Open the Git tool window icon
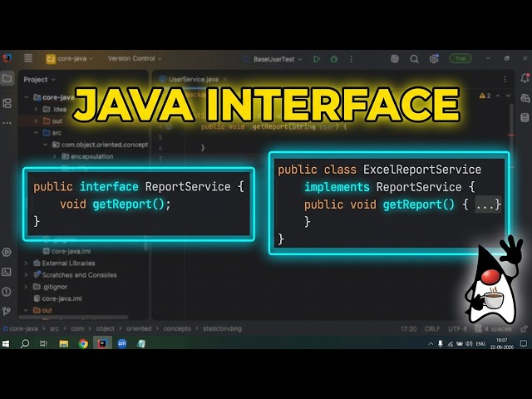 (7, 311)
